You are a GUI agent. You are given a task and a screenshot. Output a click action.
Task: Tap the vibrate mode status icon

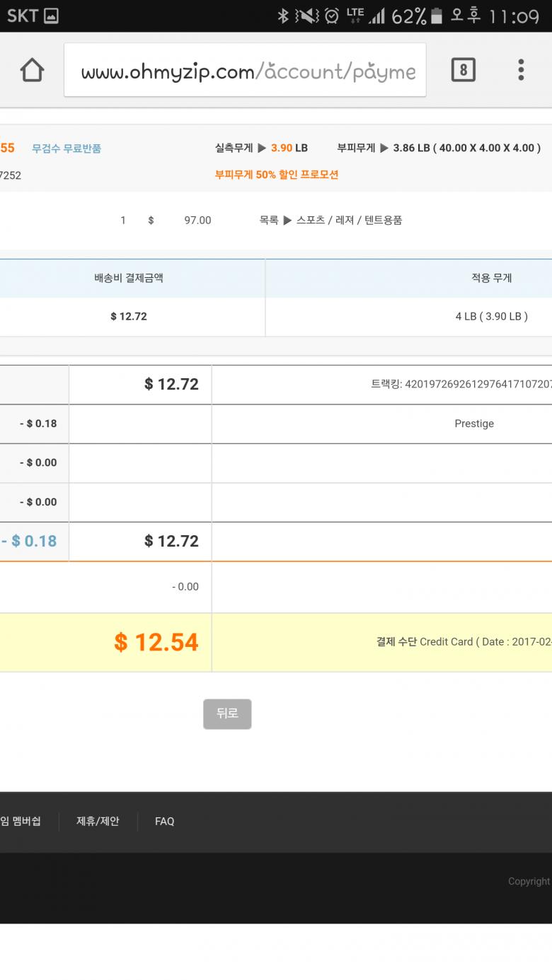[307, 16]
